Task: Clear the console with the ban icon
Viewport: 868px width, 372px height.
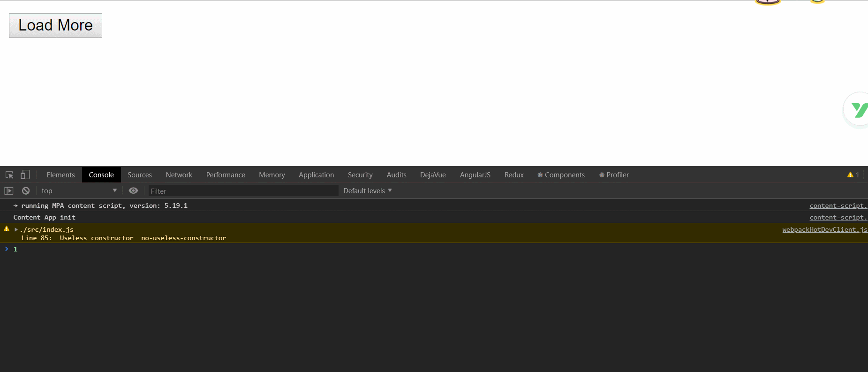Action: click(26, 191)
